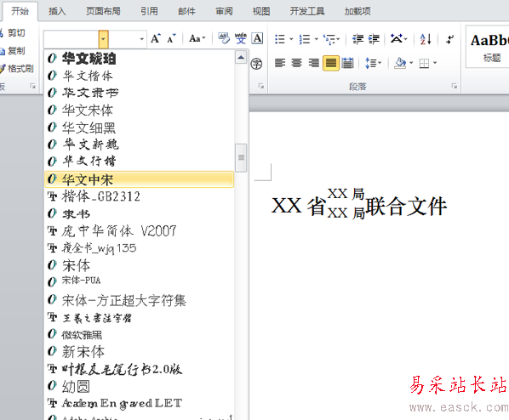Viewport: 509px width, 420px height.
Task: Click the 联合文件 document heading text
Action: point(406,207)
